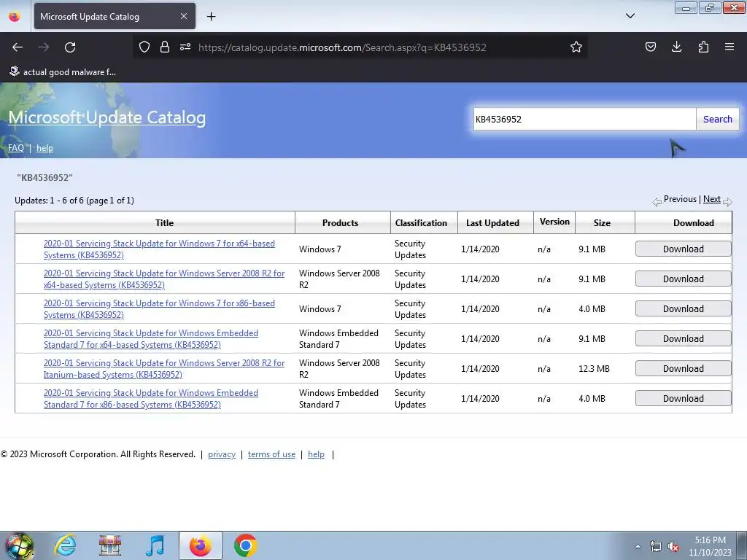Save page to Pocket

(x=650, y=47)
